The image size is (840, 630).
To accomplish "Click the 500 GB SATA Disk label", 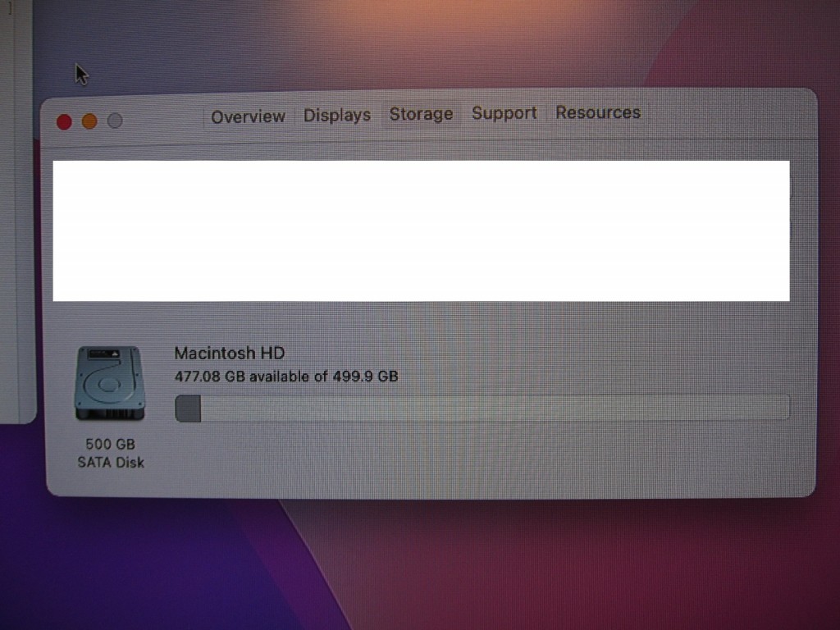I will pos(111,453).
